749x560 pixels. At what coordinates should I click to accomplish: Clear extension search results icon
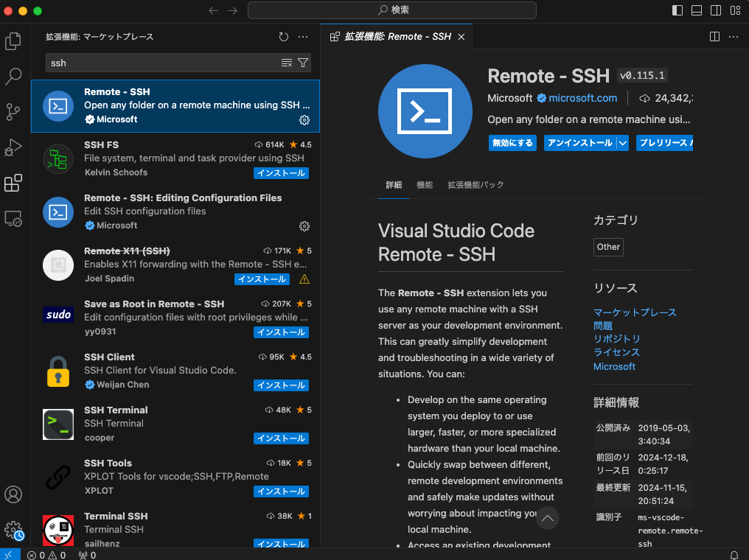(287, 63)
